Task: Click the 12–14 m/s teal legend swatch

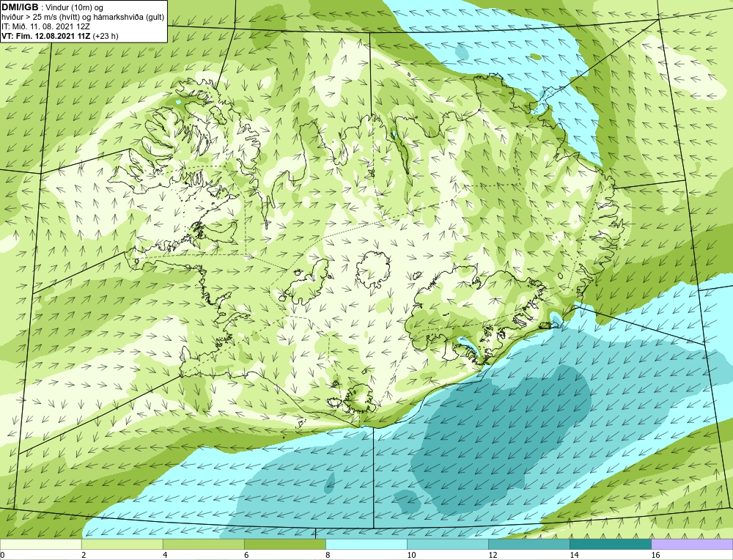Action: [528, 544]
